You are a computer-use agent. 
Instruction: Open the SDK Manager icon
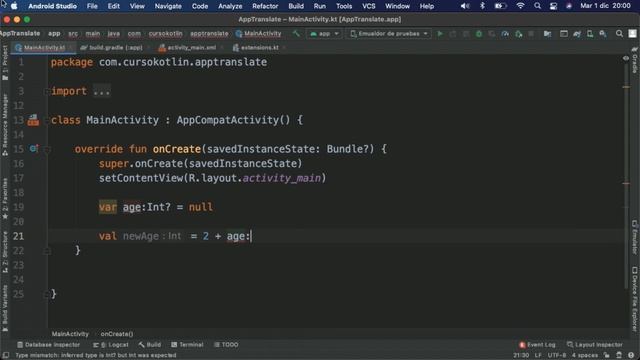pyautogui.click(x=603, y=34)
